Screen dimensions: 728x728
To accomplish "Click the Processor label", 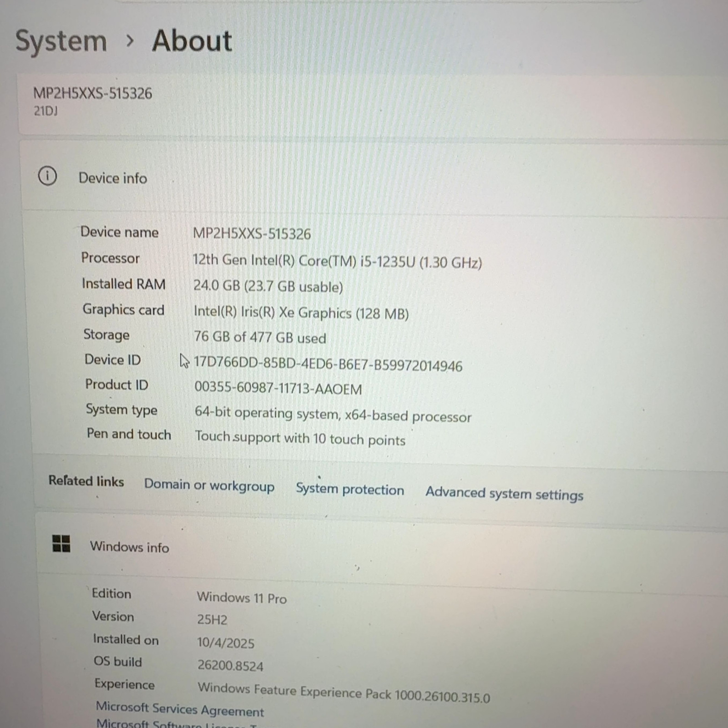I will point(110,258).
